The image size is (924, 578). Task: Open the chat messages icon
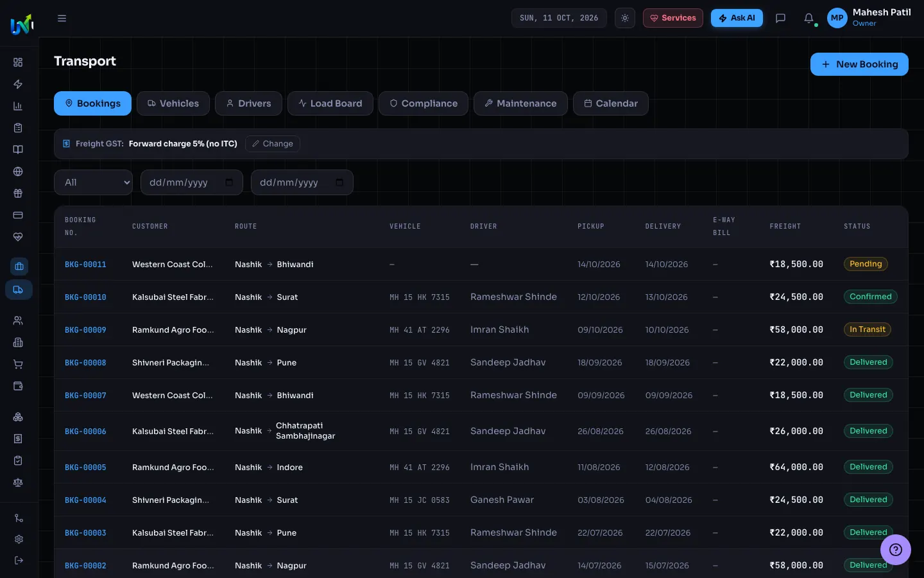[x=781, y=18]
